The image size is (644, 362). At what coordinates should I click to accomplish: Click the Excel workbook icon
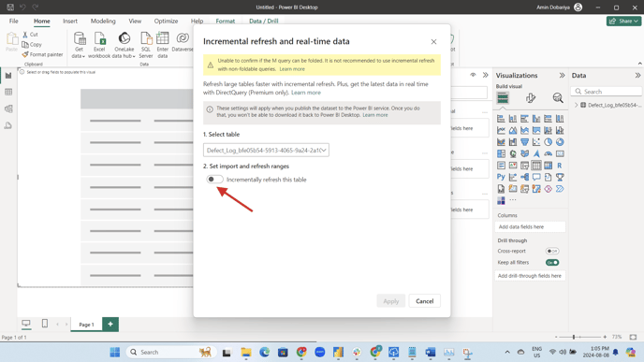[x=99, y=45]
